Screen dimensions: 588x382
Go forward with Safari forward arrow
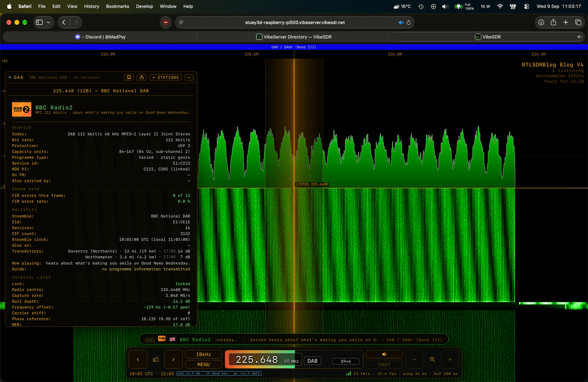[76, 22]
